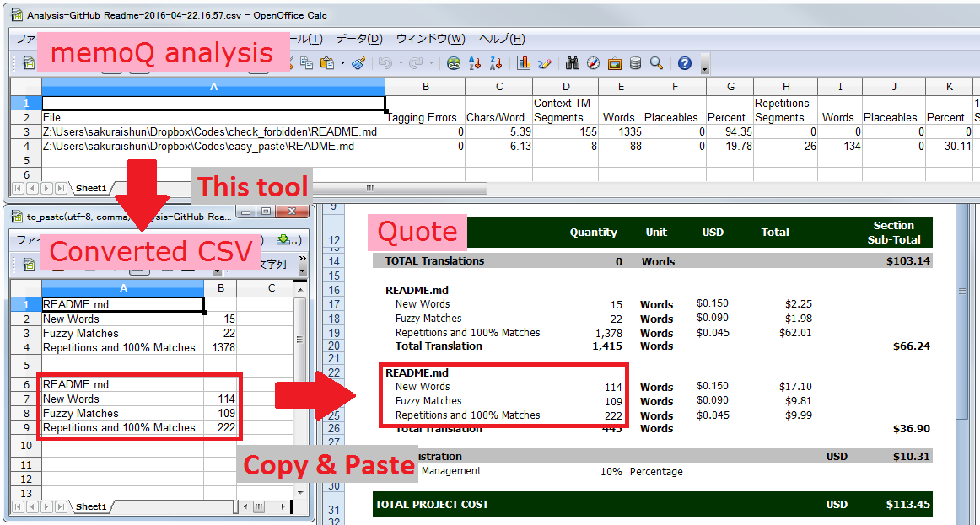Toggle the Show Draw Functions icon
980x525 pixels.
point(544,63)
